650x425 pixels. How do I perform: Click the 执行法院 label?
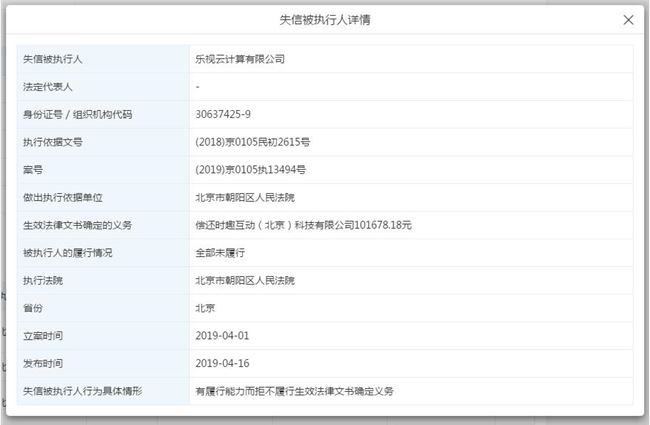[x=43, y=280]
